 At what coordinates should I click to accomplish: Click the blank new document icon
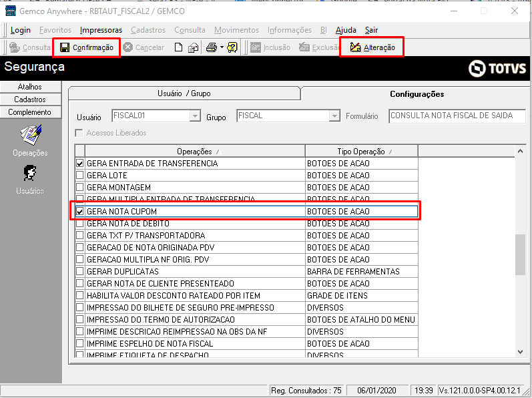(x=178, y=47)
